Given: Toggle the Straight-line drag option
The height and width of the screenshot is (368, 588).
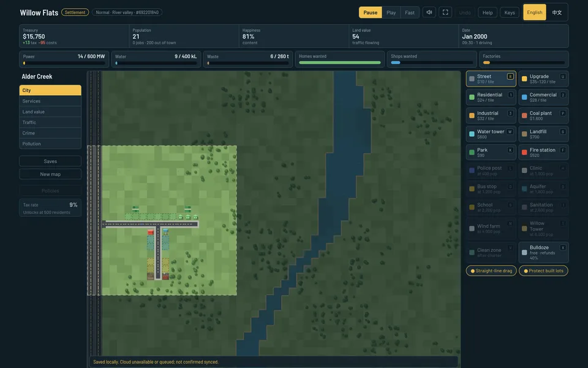Looking at the screenshot, I should coord(491,270).
